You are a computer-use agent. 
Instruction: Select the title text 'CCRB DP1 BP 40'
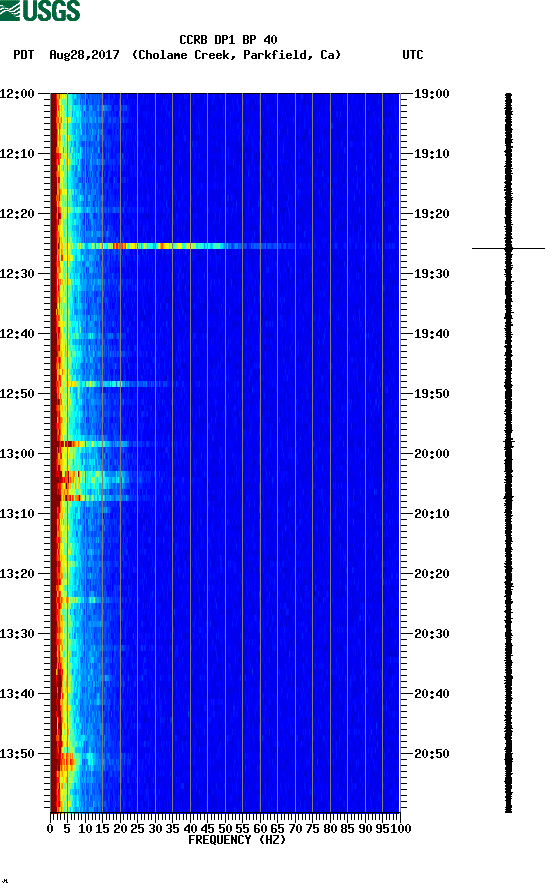click(x=228, y=40)
